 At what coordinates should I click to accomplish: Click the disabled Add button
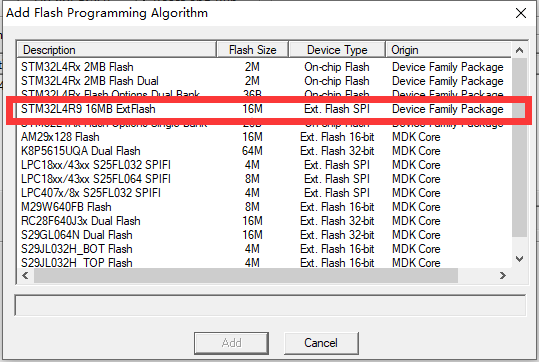point(231,343)
